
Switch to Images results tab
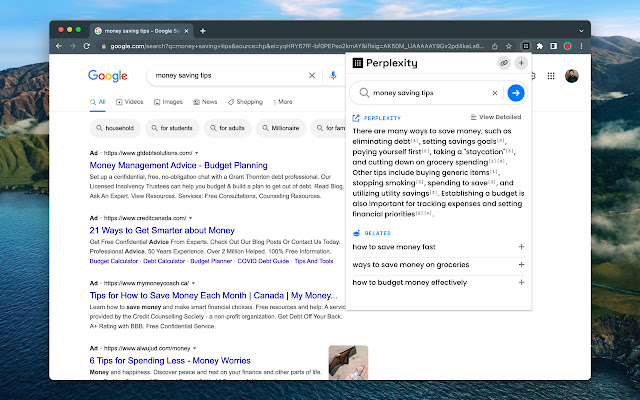point(168,102)
